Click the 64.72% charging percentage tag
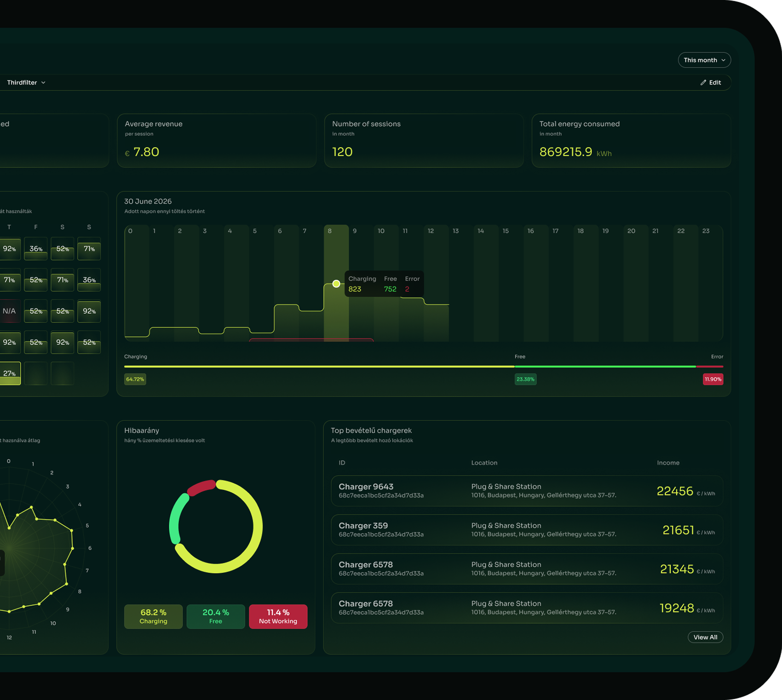Screen dimensions: 782x700 135,379
